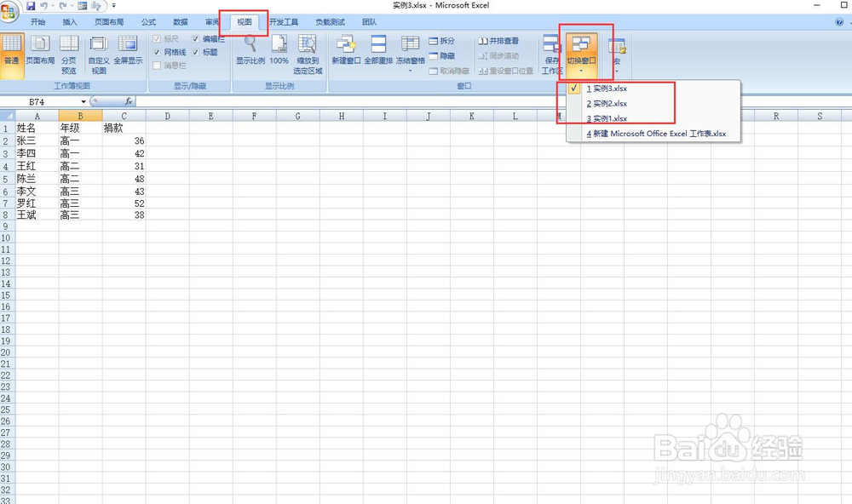Viewport: 852px width, 504px height.
Task: Open the Team (团队) tab
Action: [x=370, y=22]
